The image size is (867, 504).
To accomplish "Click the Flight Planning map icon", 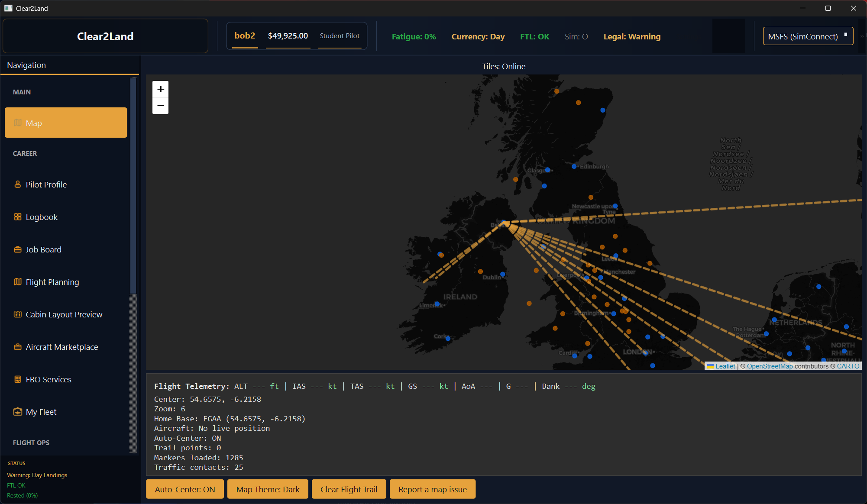I will pyautogui.click(x=18, y=282).
